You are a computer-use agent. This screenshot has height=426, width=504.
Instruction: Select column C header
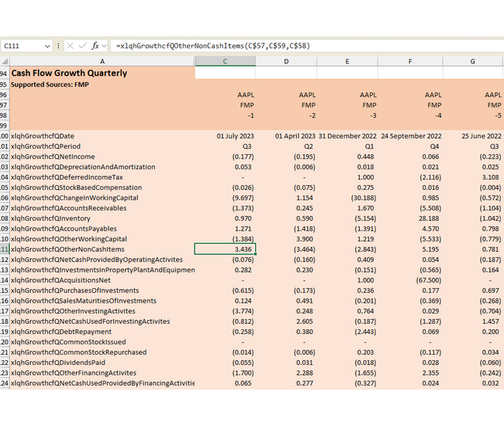click(226, 61)
